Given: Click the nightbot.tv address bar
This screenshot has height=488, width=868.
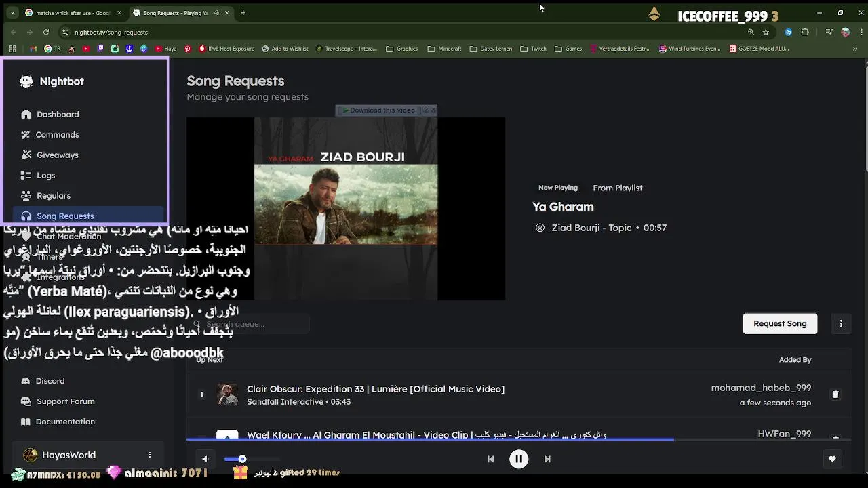Looking at the screenshot, I should 400,32.
